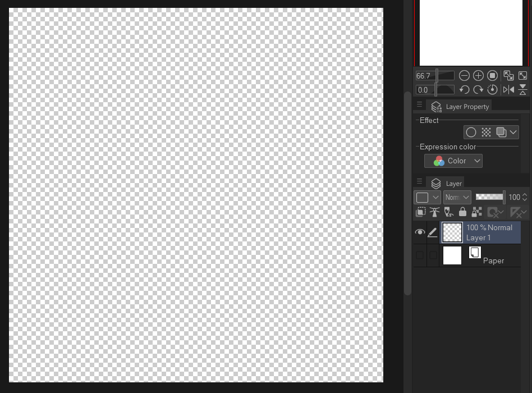Click the zoom in icon in Navigator
Screen dimensions: 532x393
click(x=478, y=75)
